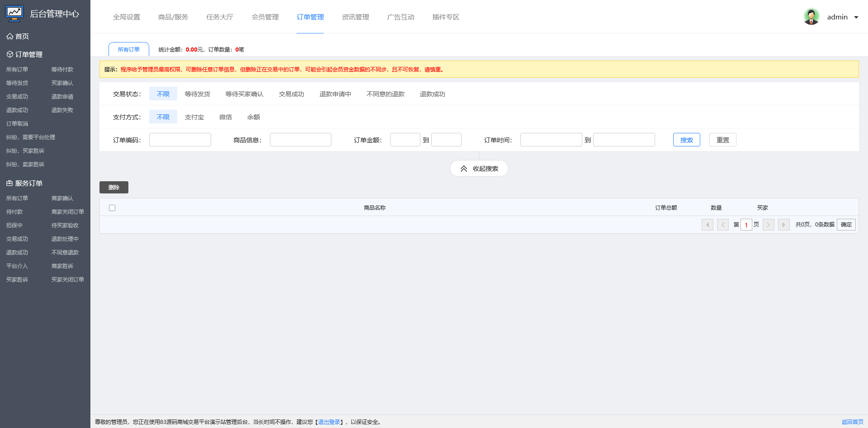Click the briefcase icon beside 服务订单 heading
Screen dimensions: 868x428
[x=9, y=183]
